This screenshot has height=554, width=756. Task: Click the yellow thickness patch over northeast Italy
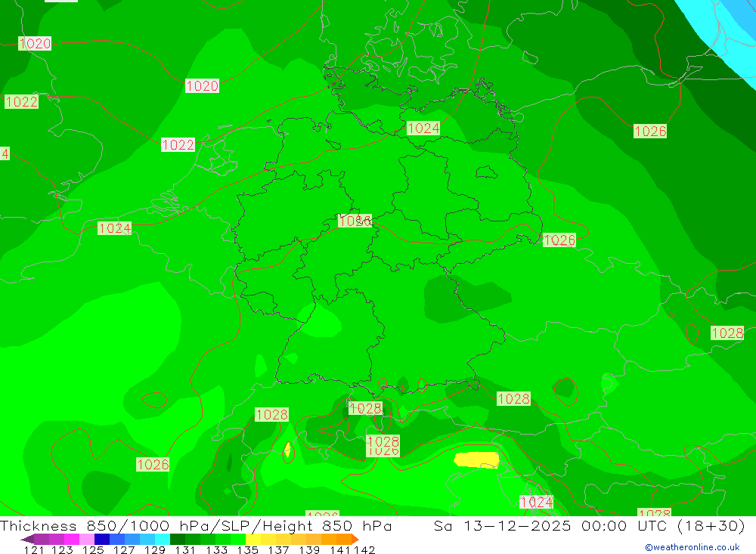[476, 460]
